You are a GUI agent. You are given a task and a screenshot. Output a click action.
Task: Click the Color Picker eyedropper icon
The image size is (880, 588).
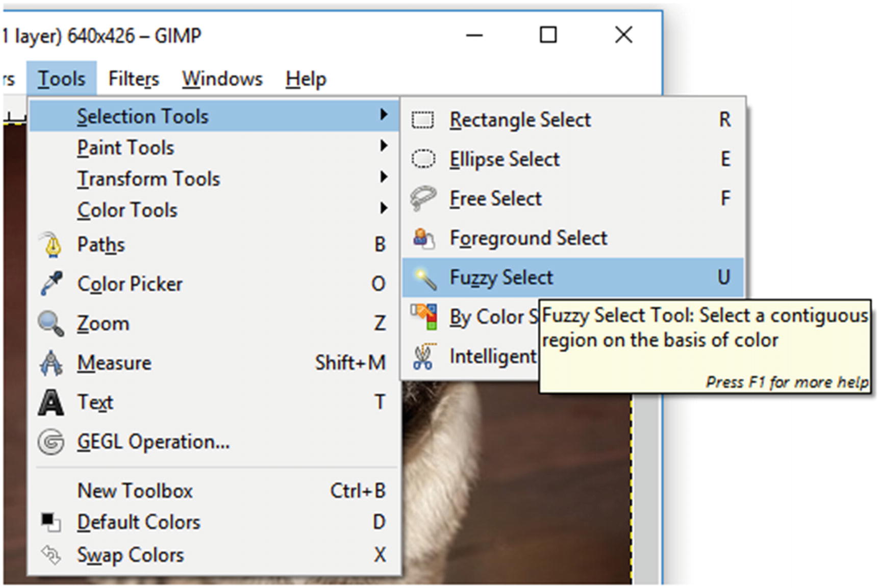(x=51, y=284)
